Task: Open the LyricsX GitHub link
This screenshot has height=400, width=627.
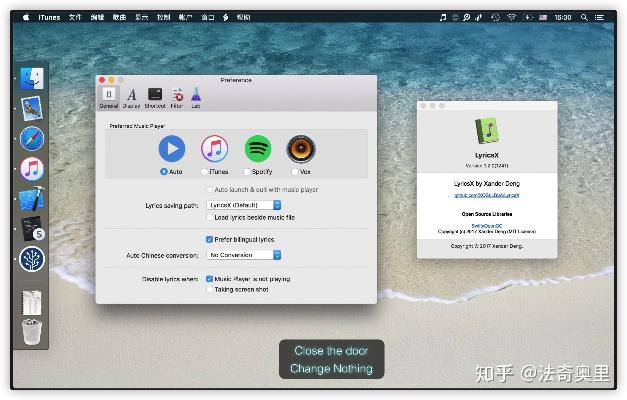Action: (x=487, y=195)
